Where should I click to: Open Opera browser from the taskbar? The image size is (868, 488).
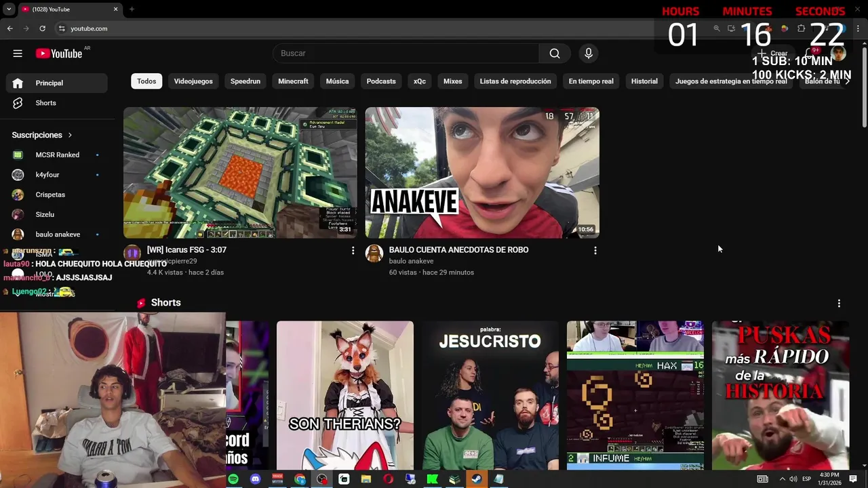pos(388,479)
